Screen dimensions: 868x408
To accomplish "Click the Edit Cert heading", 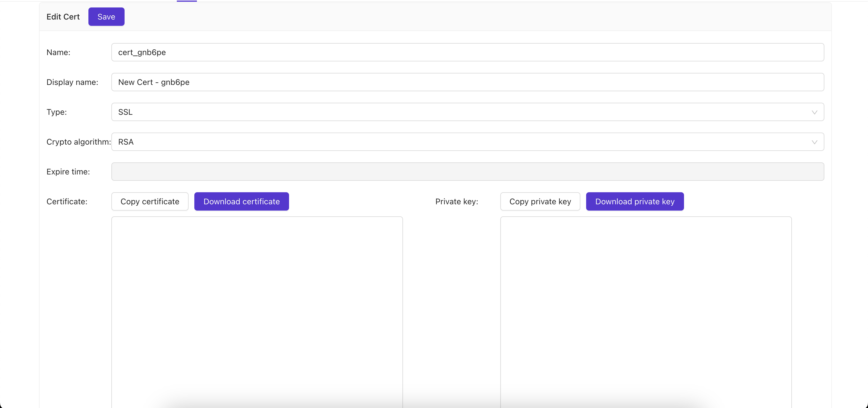I will (63, 17).
